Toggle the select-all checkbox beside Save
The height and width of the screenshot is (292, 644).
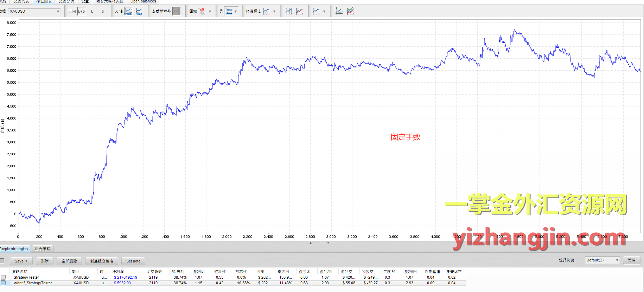point(2,261)
